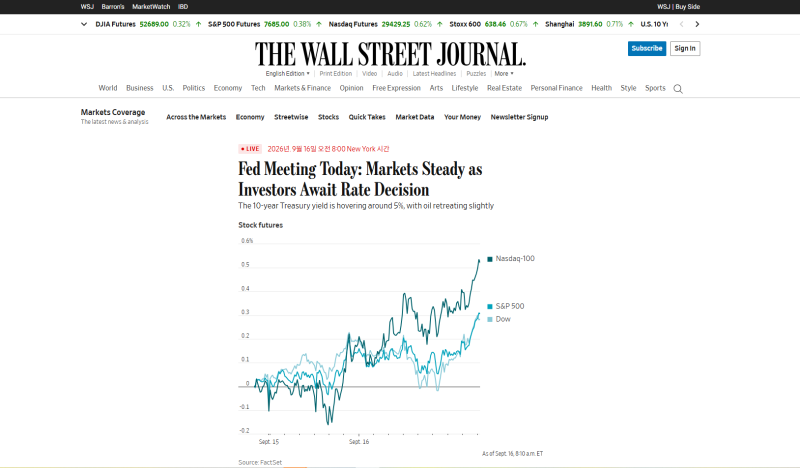Go back in ticker with left arrow
This screenshot has height=468, width=800.
(x=681, y=24)
